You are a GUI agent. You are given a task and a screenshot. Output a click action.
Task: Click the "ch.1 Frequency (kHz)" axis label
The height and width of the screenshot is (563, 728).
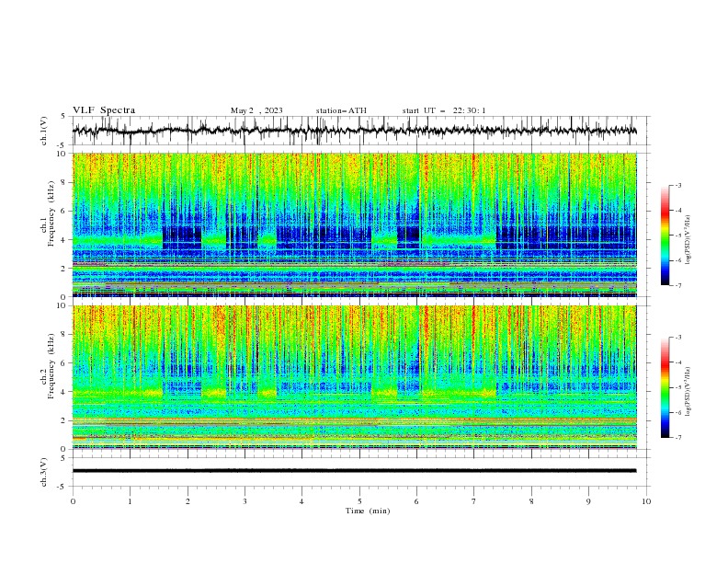[x=48, y=213]
